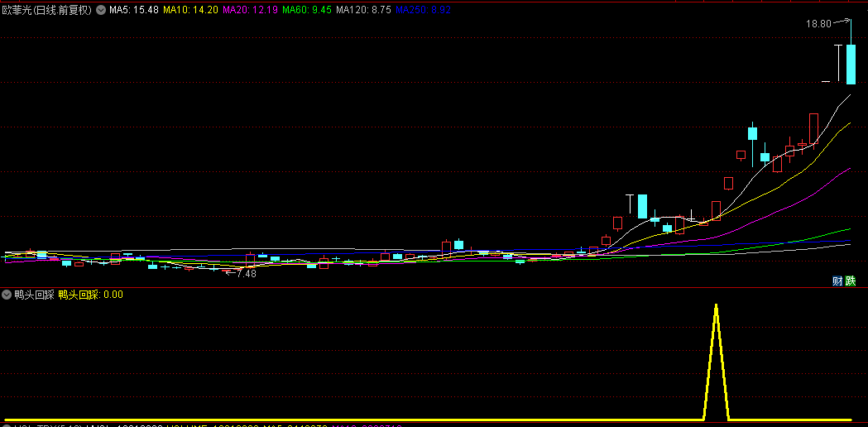Viewport: 868px width, 427px height.
Task: Click the blue MA250 label
Action: click(x=424, y=9)
